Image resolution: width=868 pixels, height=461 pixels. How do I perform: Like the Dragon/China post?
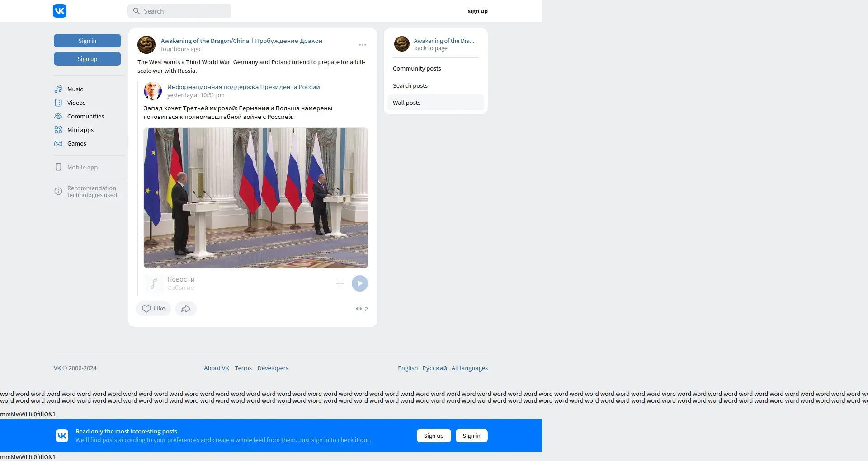coord(153,309)
